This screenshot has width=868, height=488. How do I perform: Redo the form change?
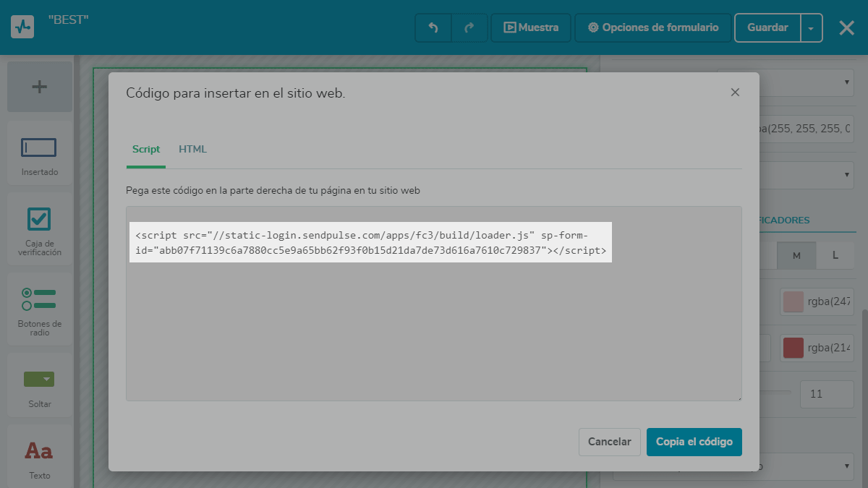(x=469, y=27)
